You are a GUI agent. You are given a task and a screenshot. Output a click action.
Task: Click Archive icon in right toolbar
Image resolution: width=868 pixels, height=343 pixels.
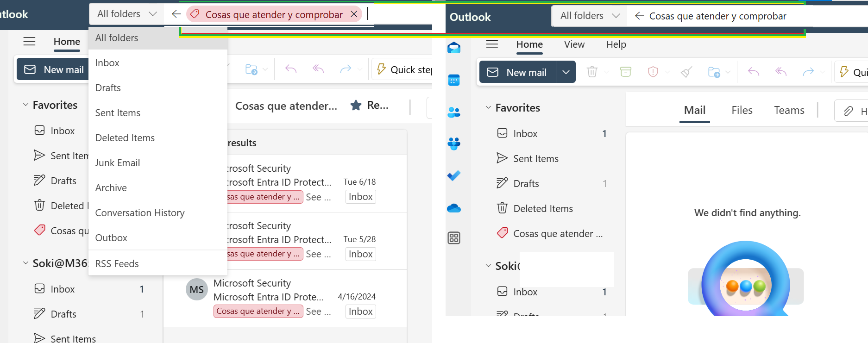pos(626,72)
